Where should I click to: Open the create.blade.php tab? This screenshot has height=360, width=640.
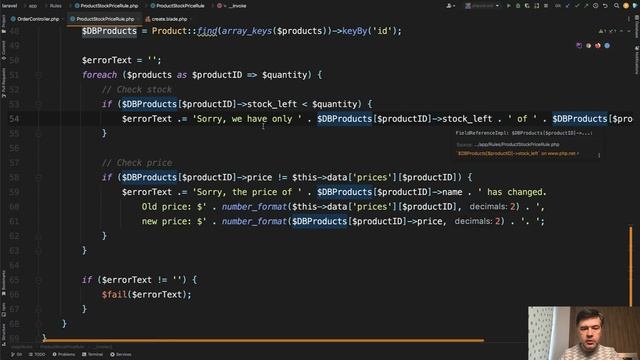coord(167,19)
